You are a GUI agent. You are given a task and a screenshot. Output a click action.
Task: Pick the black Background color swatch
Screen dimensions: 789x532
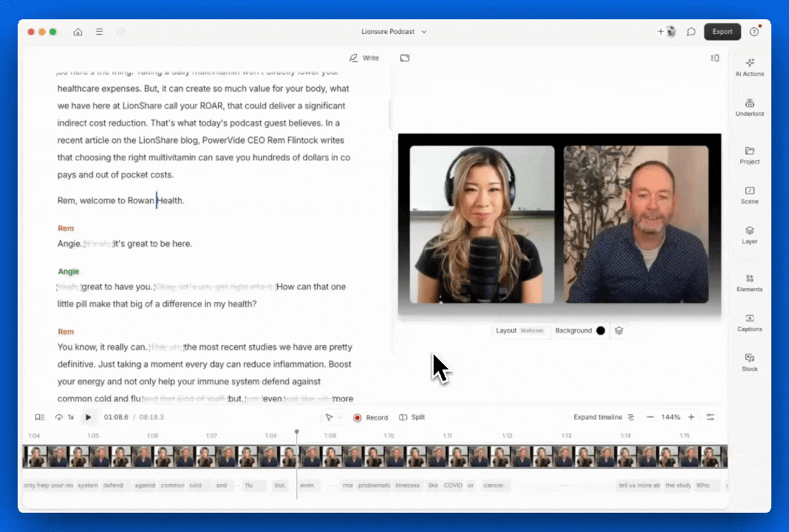coord(601,331)
